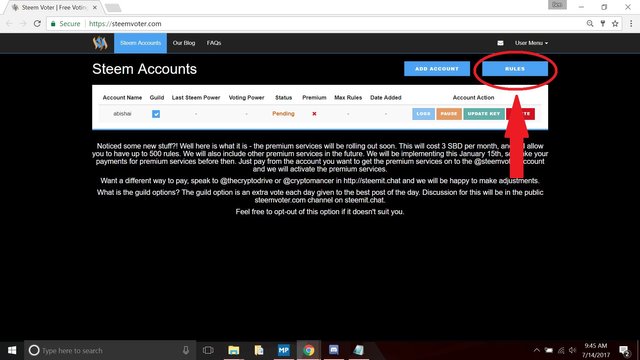Click the saved password key icon
This screenshot has width=640, height=360.
(602, 24)
